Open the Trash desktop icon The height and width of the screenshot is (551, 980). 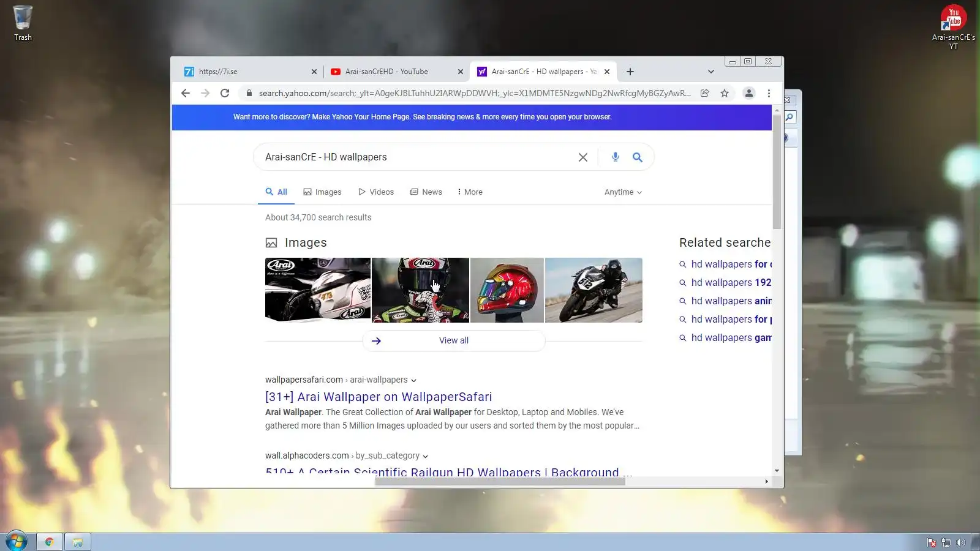point(23,23)
